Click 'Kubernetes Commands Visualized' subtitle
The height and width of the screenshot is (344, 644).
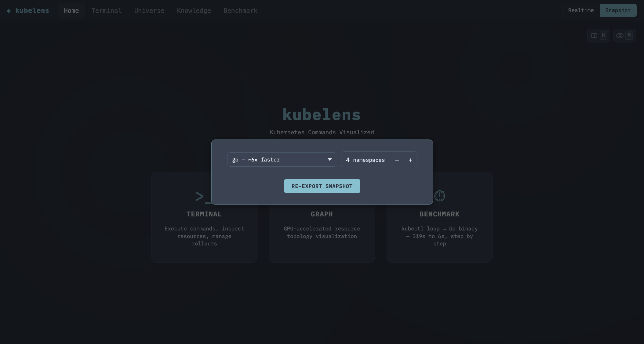coord(322,132)
